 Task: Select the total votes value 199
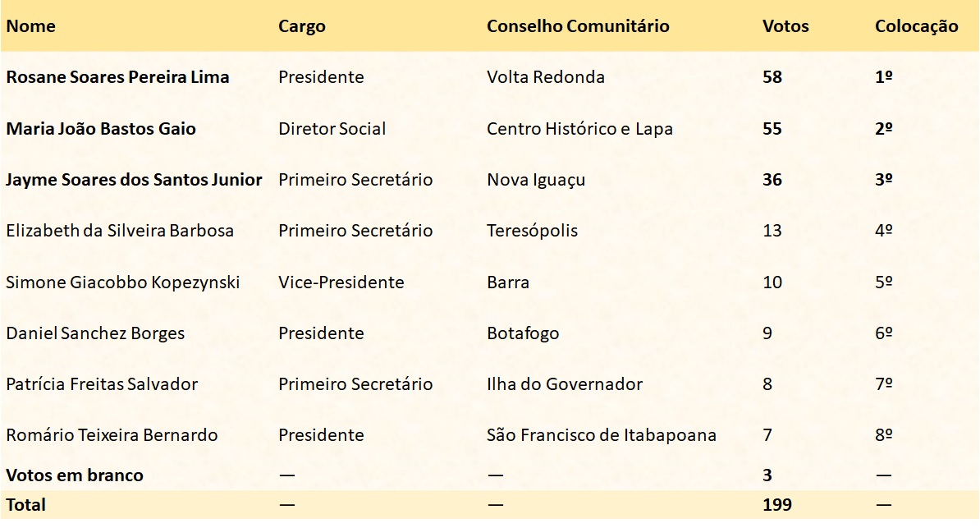click(777, 505)
